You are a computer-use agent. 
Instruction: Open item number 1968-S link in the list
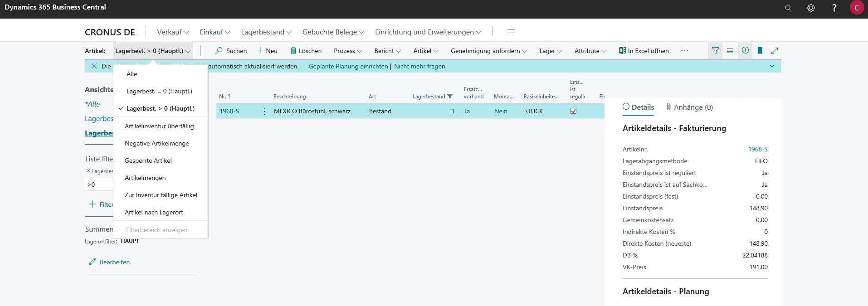[x=229, y=111]
